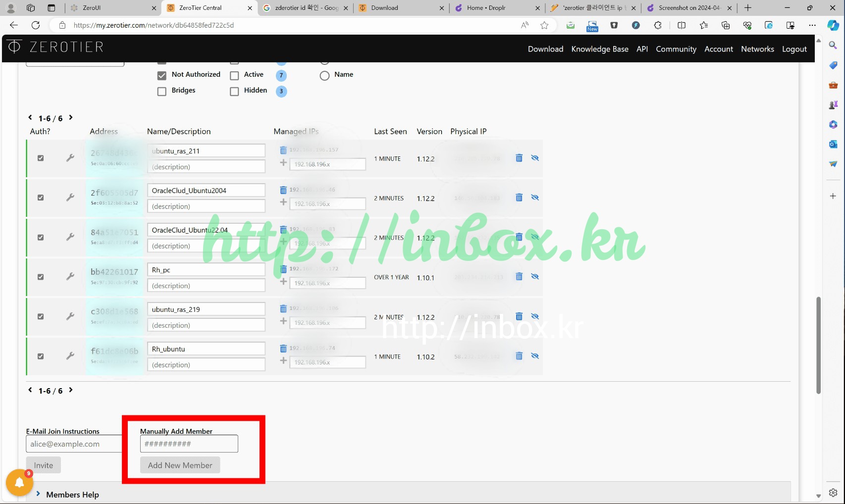Screen dimensions: 845x504
Task: Open wrench settings for Rh_pc member
Action: click(x=70, y=277)
